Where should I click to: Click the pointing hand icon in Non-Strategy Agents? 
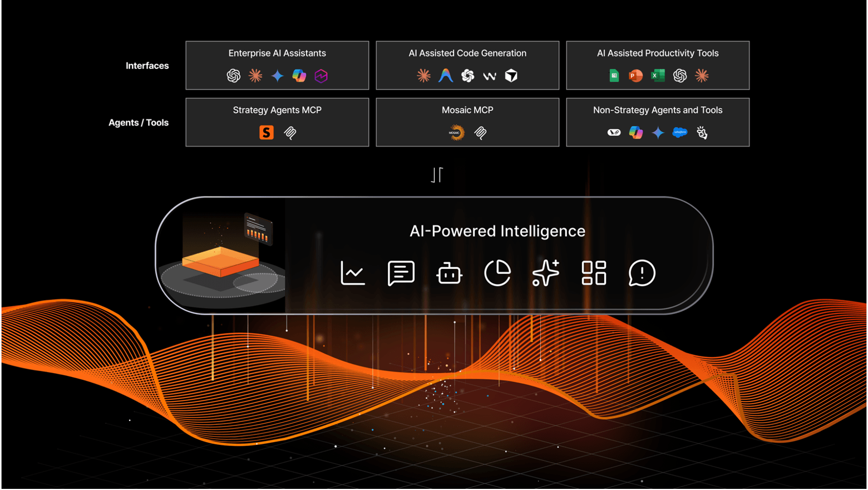click(702, 133)
